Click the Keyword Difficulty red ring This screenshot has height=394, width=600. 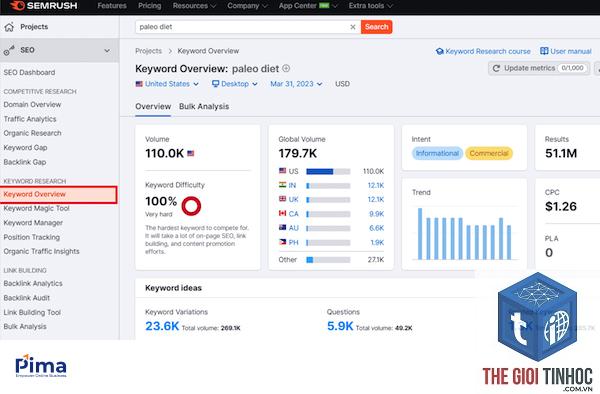click(x=191, y=206)
